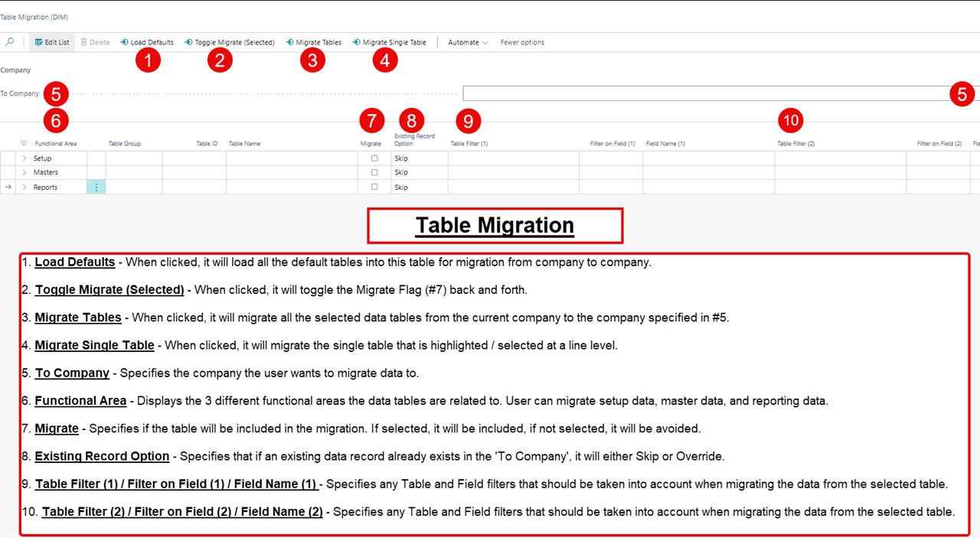Click the Table Migration (DIM) page title
The image size is (980, 551).
(34, 16)
